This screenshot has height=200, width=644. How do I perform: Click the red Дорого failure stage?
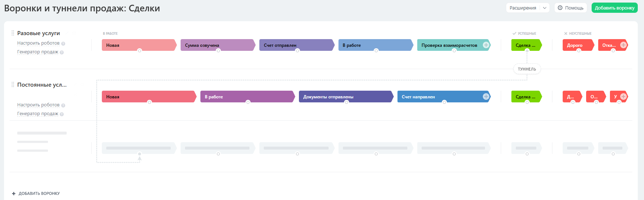pos(576,45)
